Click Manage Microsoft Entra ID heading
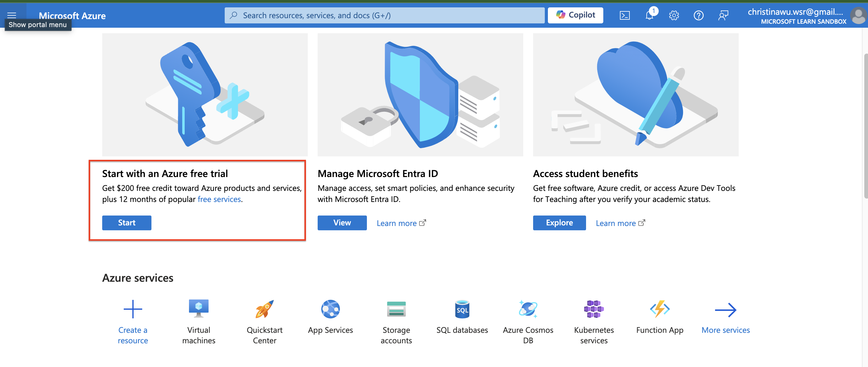This screenshot has height=367, width=868. coord(377,173)
